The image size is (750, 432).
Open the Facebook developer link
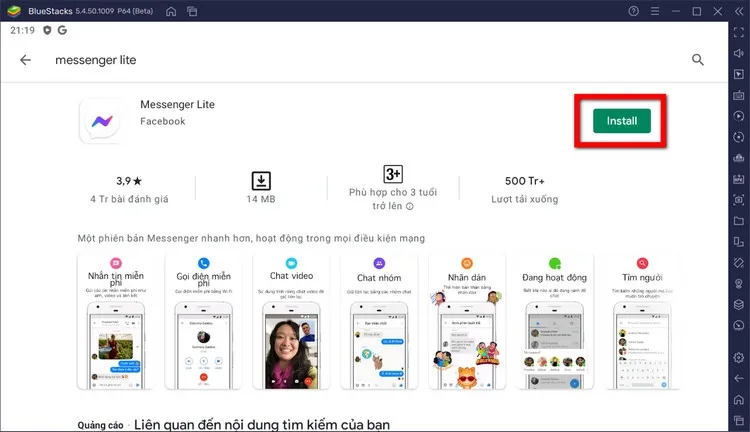pyautogui.click(x=163, y=122)
